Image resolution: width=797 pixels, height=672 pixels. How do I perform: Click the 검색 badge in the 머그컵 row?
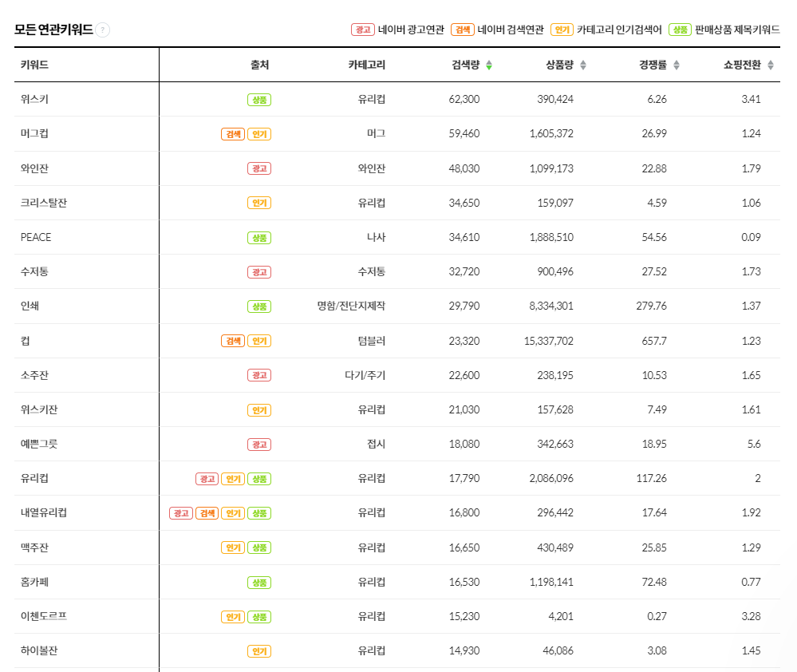tap(233, 134)
